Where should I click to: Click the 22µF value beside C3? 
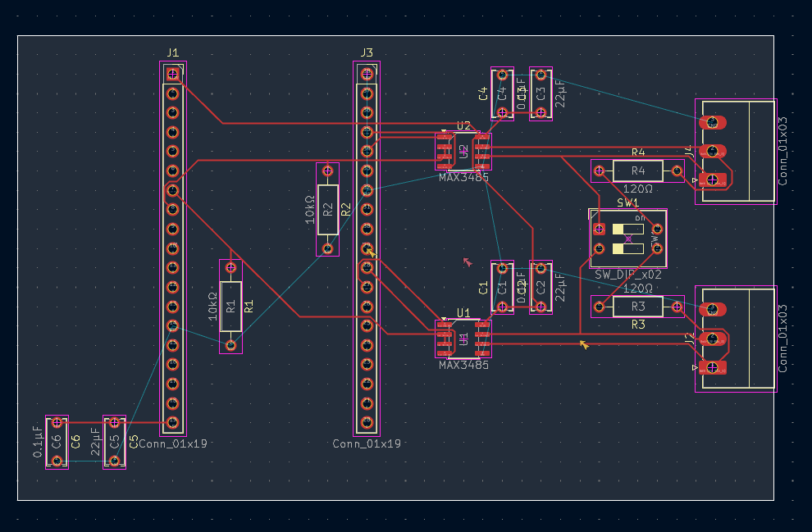coord(560,93)
